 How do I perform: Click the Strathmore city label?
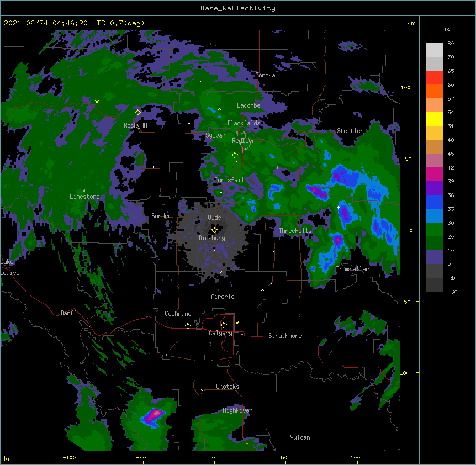(x=285, y=336)
